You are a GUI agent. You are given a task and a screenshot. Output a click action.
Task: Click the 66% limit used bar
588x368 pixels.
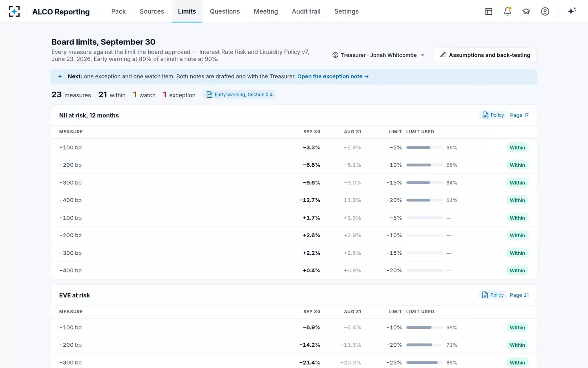pyautogui.click(x=425, y=148)
